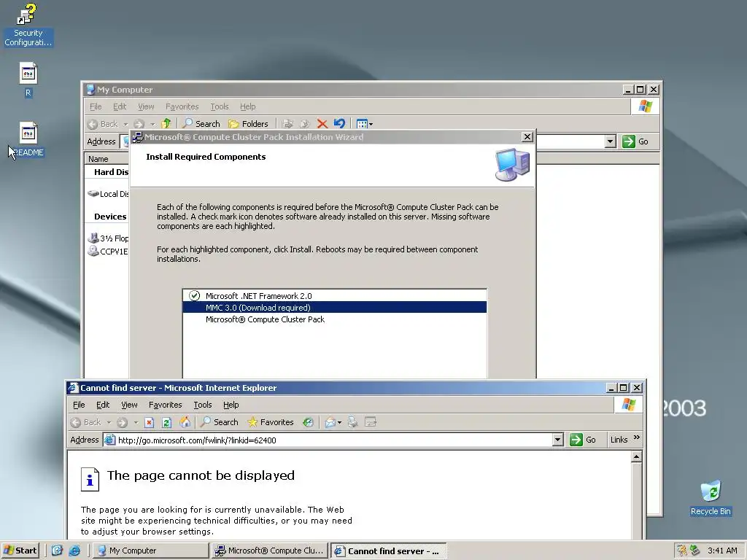Open the File menu in My Computer
Viewport: 747px width, 560px height.
point(96,106)
